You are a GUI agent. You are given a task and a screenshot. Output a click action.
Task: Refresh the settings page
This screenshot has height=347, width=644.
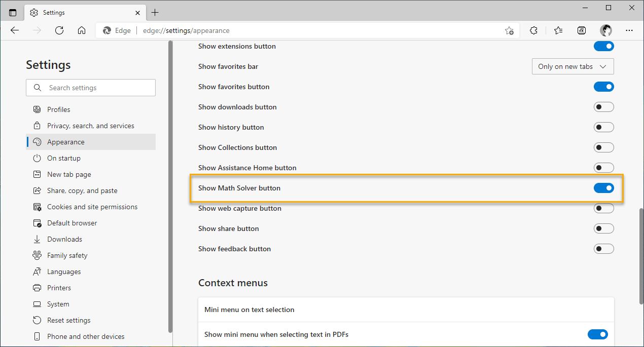click(59, 30)
